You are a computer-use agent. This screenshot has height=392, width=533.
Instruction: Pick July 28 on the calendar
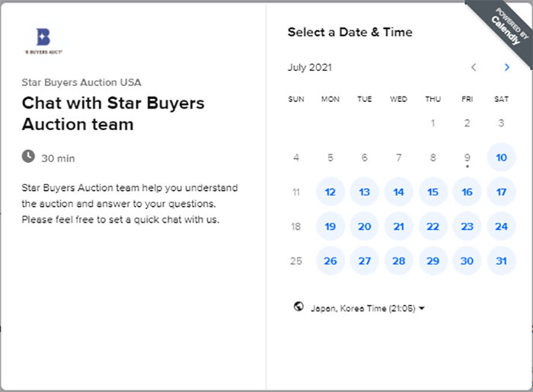point(399,261)
